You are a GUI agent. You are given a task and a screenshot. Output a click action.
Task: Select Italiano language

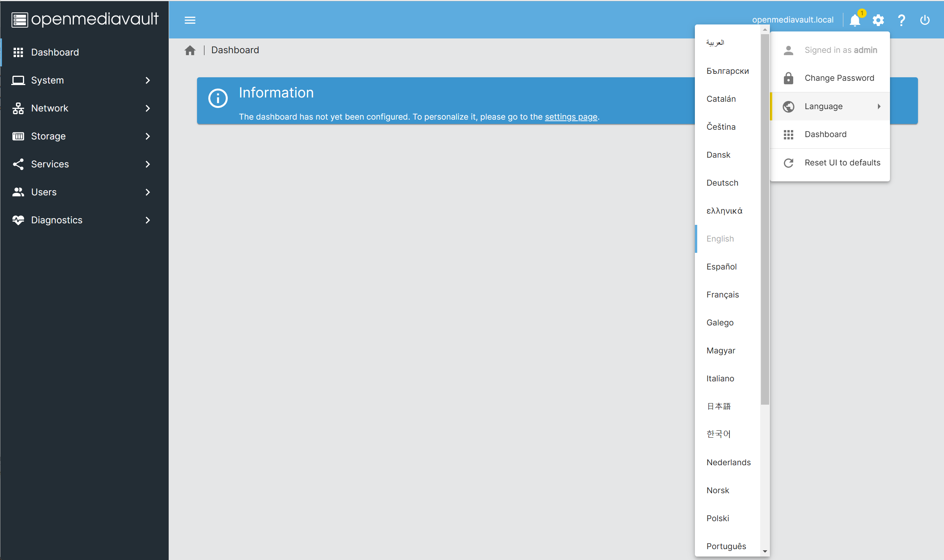click(x=728, y=379)
